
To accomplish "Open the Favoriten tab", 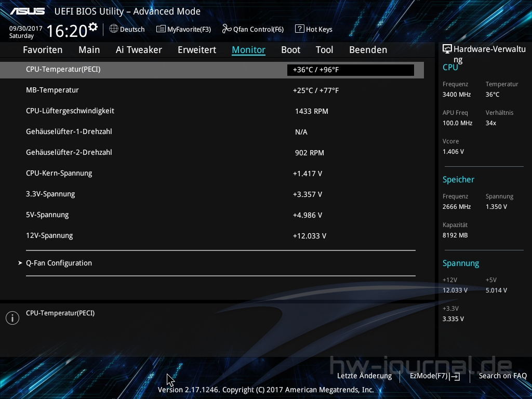I will click(43, 49).
